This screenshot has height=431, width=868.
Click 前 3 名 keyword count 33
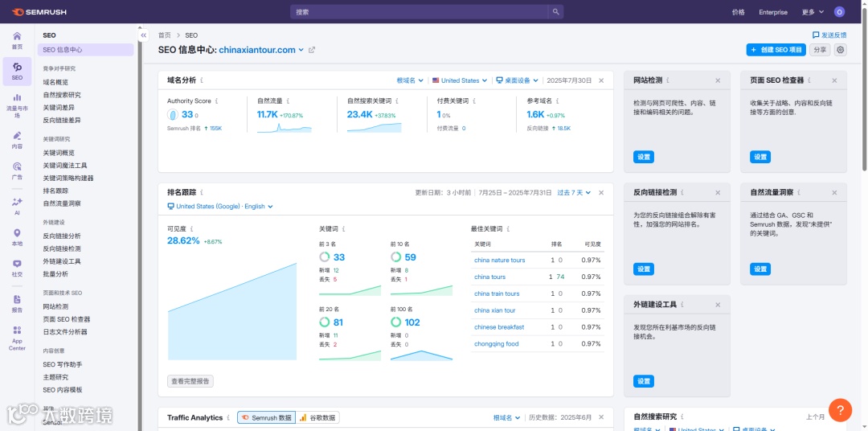coord(339,257)
